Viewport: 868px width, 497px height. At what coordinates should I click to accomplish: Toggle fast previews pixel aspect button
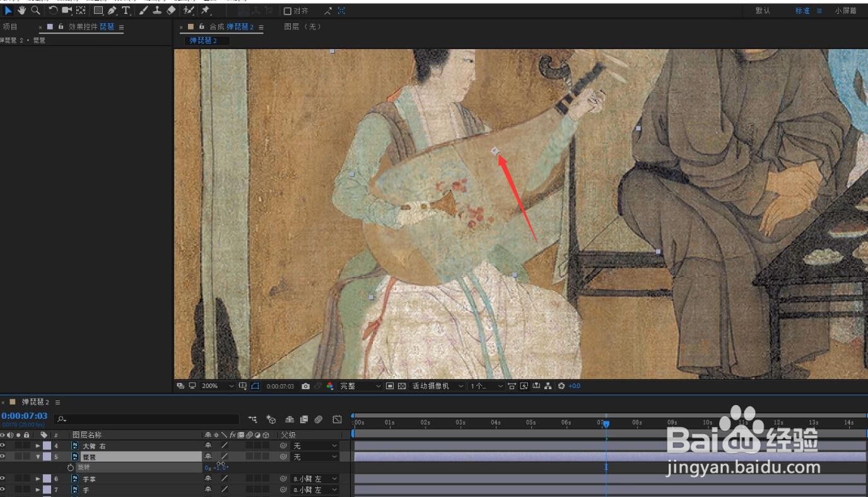524,386
